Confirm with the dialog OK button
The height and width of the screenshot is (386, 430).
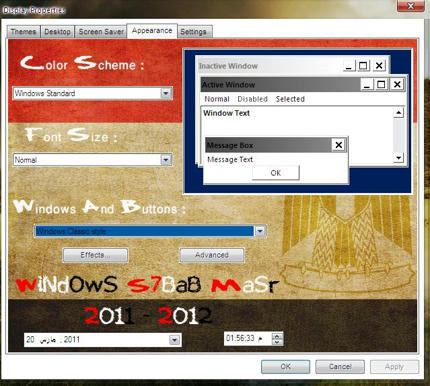(x=285, y=367)
